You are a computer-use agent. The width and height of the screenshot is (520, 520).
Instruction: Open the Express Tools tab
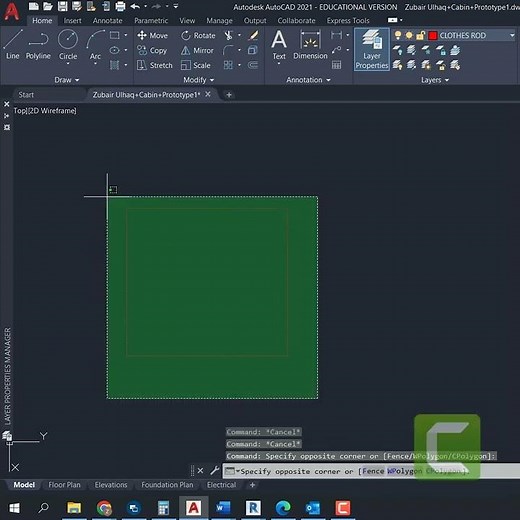[x=348, y=21]
